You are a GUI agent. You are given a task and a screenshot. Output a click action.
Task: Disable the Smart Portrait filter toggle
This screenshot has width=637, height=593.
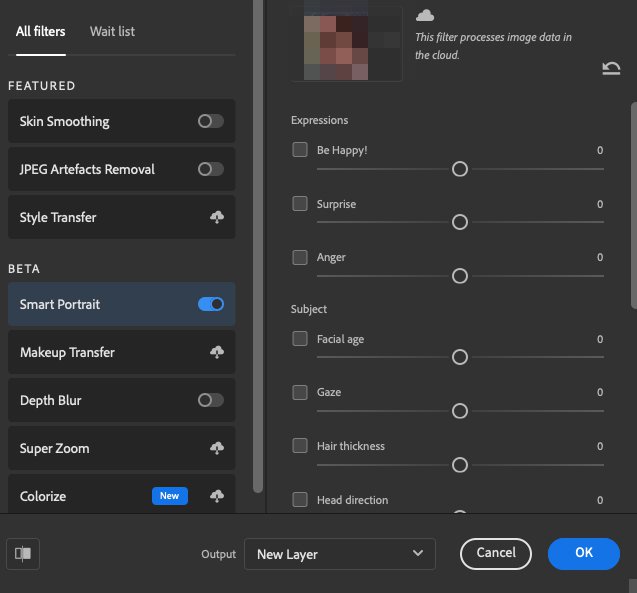[x=210, y=304]
